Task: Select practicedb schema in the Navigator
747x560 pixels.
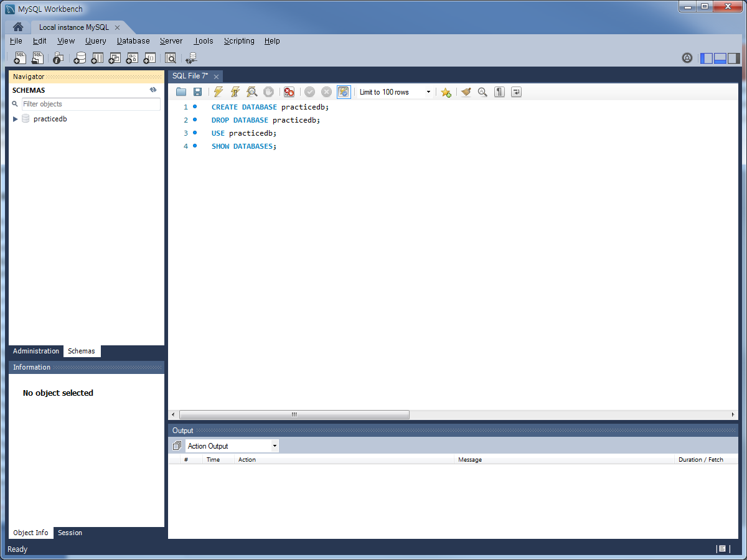Action: 50,119
